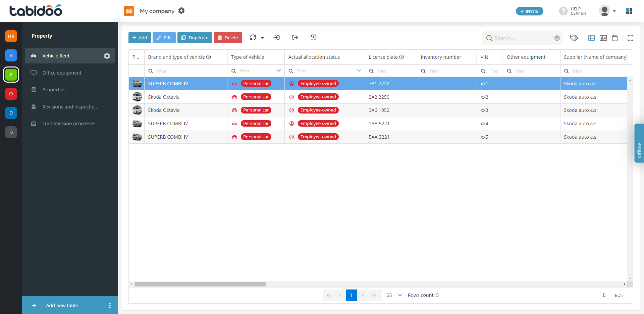The height and width of the screenshot is (314, 644).
Task: Expand Actual allocation status filter dropdown
Action: point(359,71)
